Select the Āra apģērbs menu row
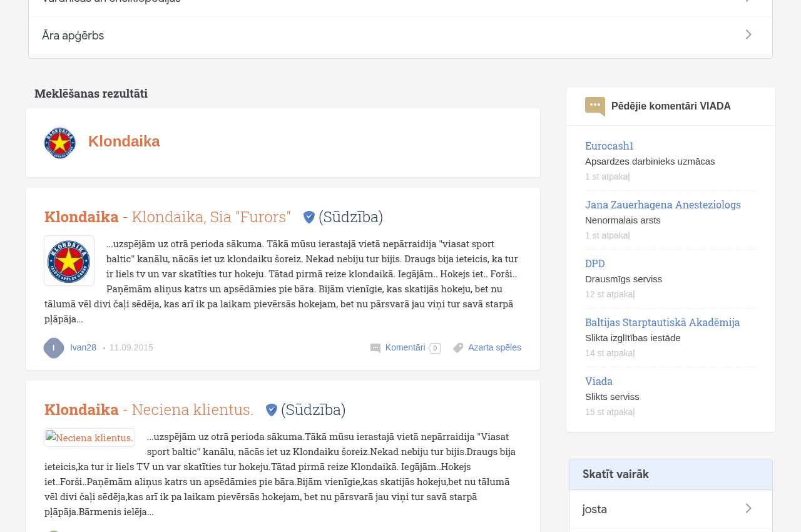This screenshot has height=532, width=801. 400,35
